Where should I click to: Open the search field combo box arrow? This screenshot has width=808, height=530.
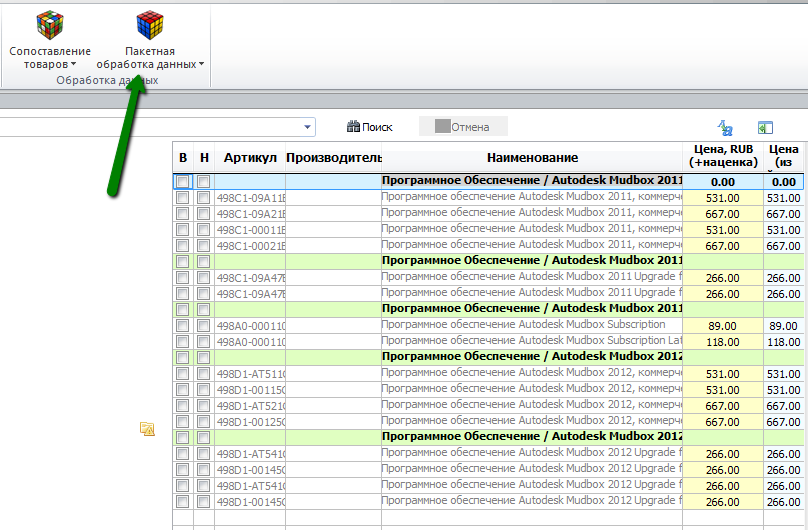point(308,127)
